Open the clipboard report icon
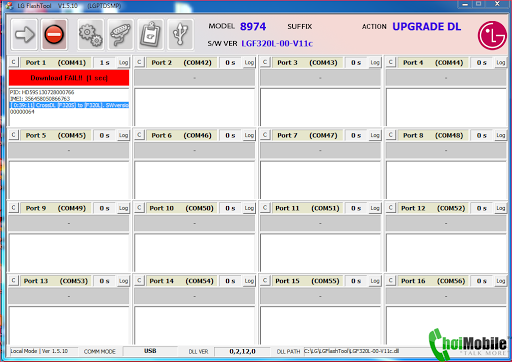 150,34
